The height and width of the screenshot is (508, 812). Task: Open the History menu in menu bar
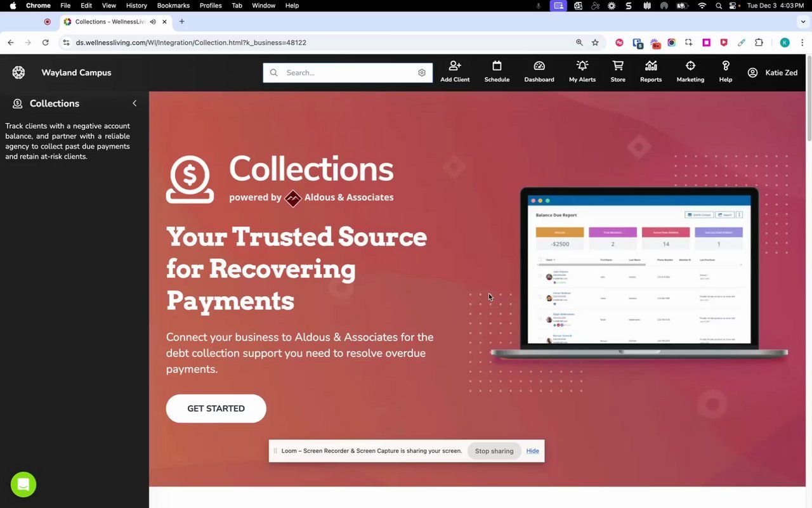click(x=136, y=6)
